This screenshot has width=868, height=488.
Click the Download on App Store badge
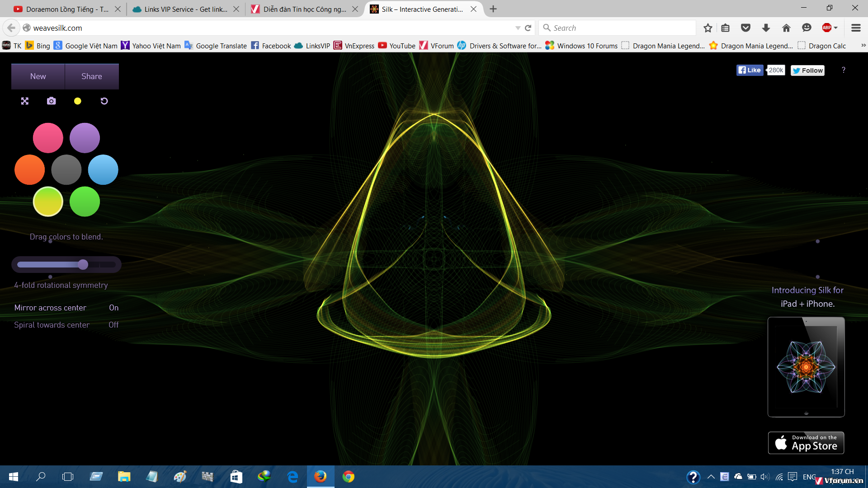(806, 443)
